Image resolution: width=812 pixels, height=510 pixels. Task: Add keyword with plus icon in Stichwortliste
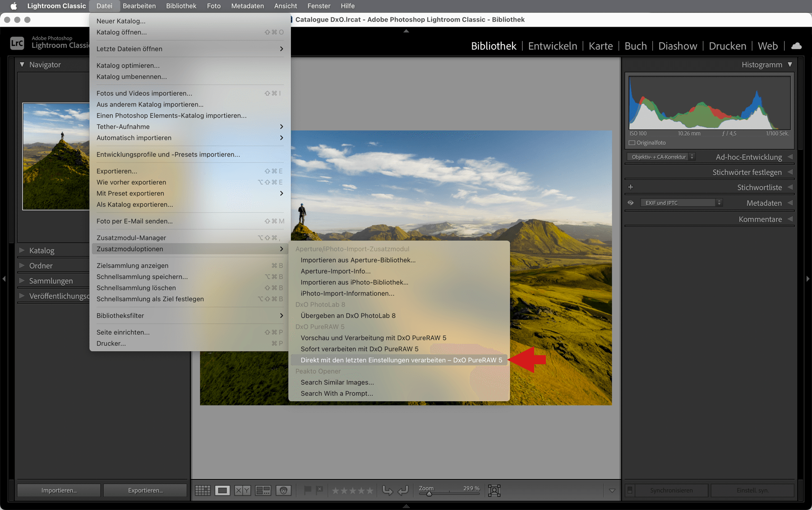tap(631, 187)
